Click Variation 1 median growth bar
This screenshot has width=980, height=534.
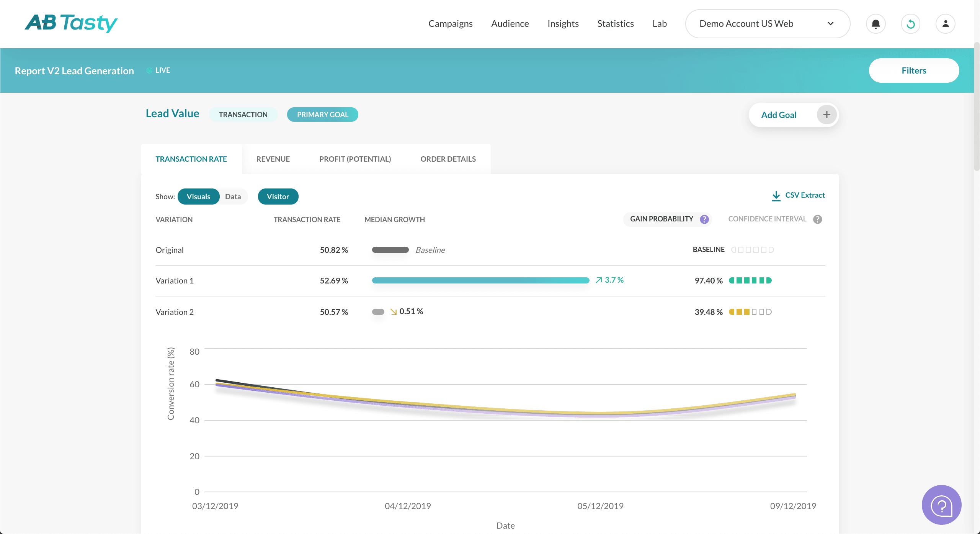(480, 280)
